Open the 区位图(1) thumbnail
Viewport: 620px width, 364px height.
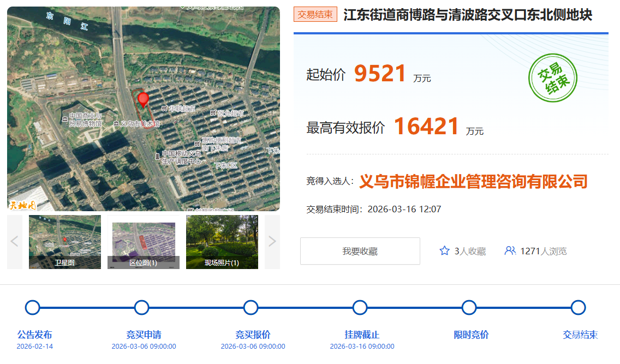click(144, 242)
